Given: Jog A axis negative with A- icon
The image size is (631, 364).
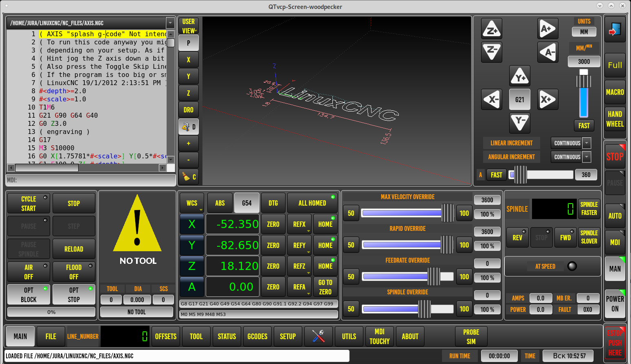Looking at the screenshot, I should 547,52.
